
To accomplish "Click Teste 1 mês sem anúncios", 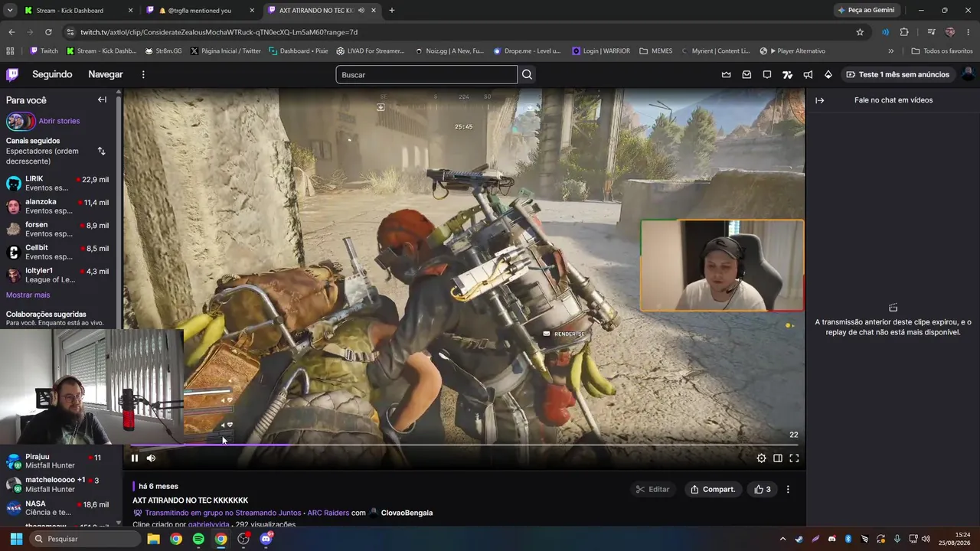I will pyautogui.click(x=897, y=74).
